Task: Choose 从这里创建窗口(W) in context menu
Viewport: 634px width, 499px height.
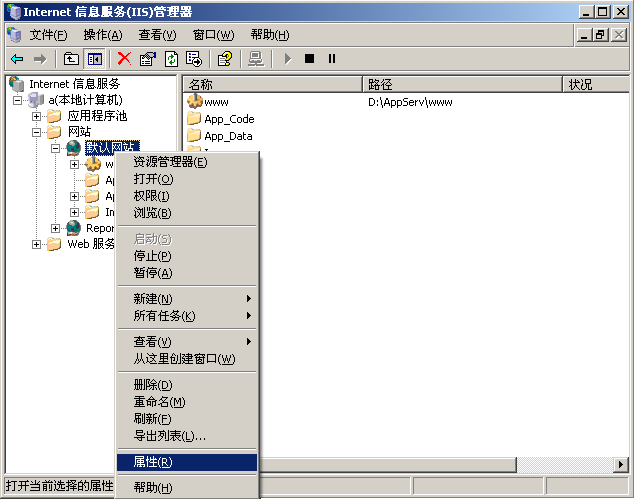Action: [187, 359]
